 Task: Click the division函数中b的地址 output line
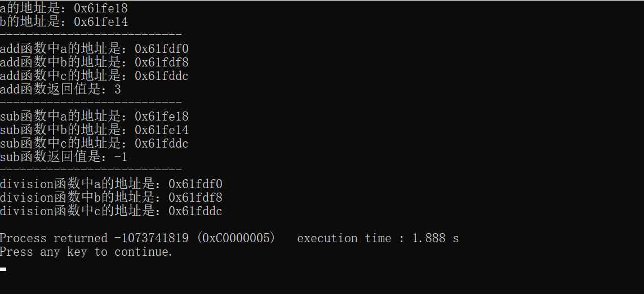[x=111, y=198]
